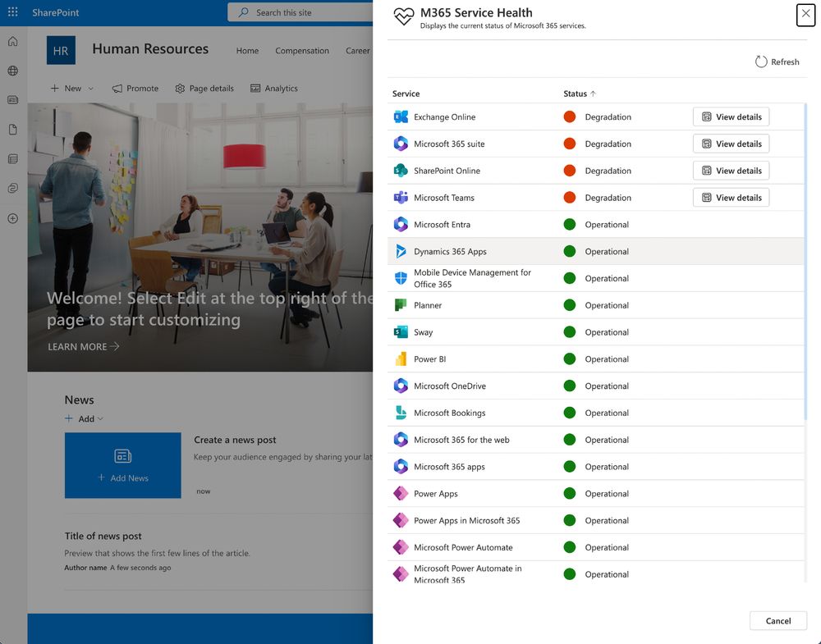Click the Mobile Device Management shield icon
The height and width of the screenshot is (644, 821).
401,278
